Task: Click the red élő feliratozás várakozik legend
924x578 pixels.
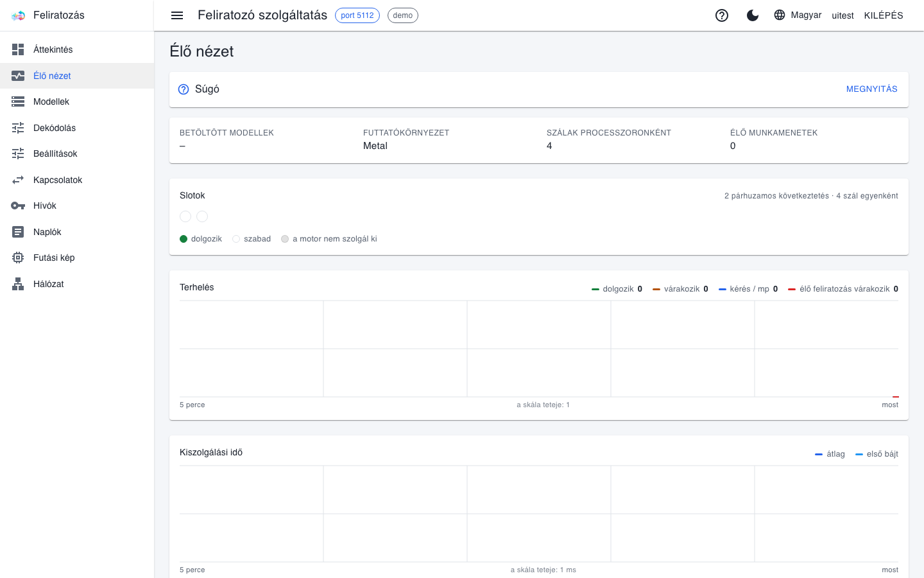Action: point(843,289)
